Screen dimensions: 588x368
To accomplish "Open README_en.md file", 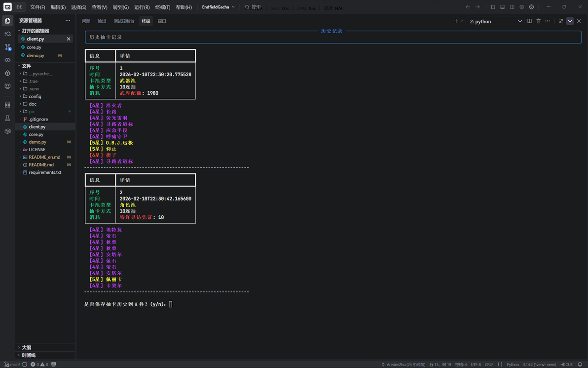I will pos(44,158).
